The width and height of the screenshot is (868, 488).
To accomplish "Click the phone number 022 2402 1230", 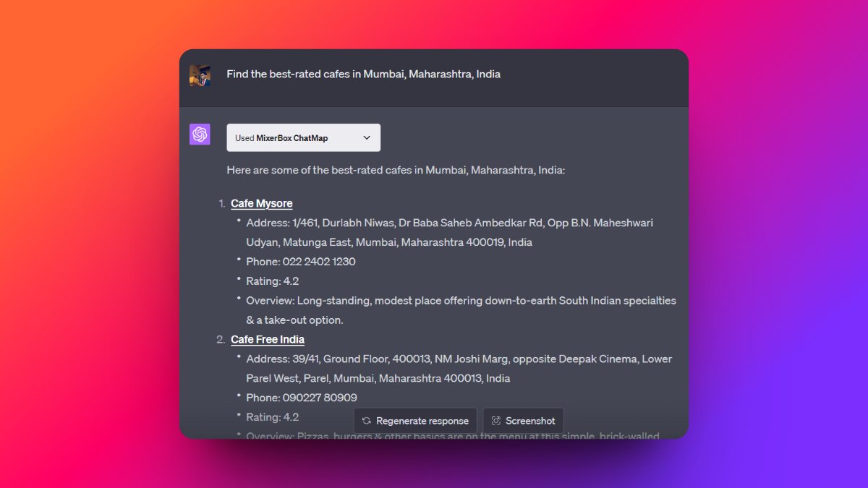I will point(319,262).
